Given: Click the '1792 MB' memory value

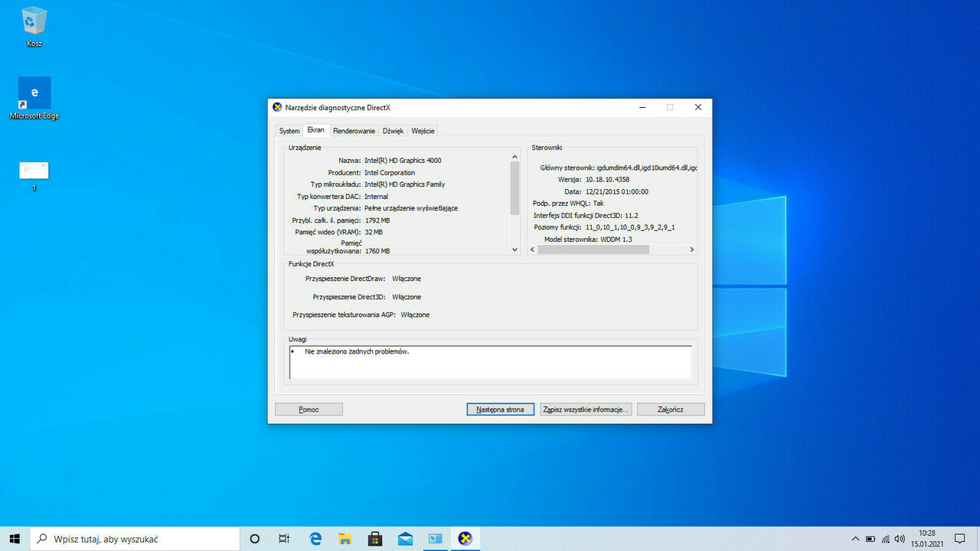Looking at the screenshot, I should [x=377, y=220].
